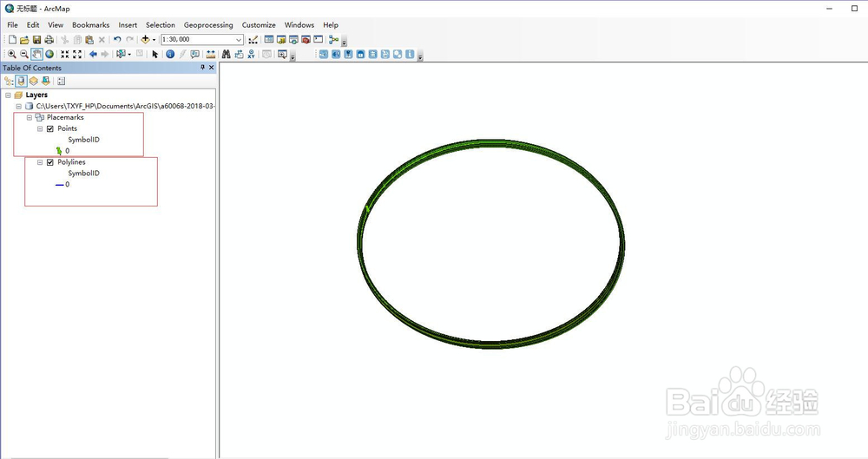Undo the last action with the undo arrow
This screenshot has width=868, height=459.
pos(117,40)
